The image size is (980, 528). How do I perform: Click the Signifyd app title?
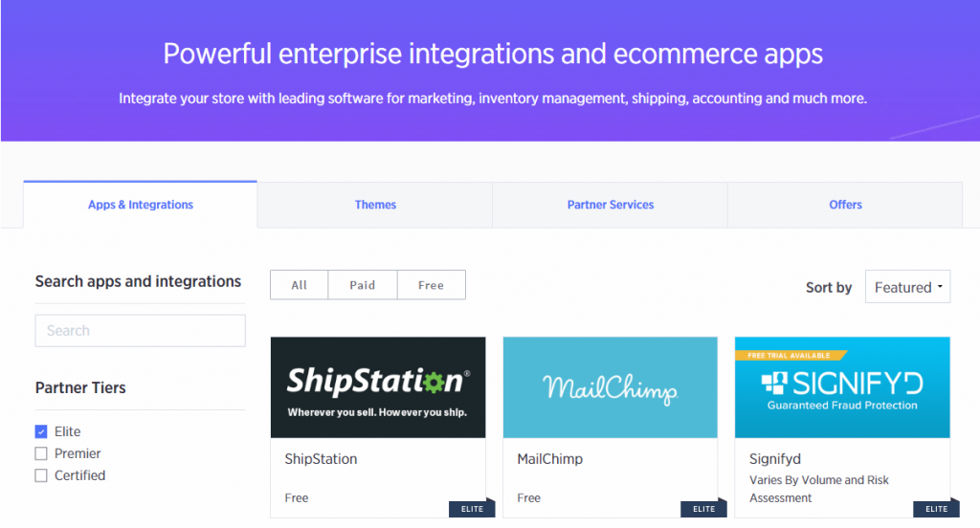(x=774, y=459)
